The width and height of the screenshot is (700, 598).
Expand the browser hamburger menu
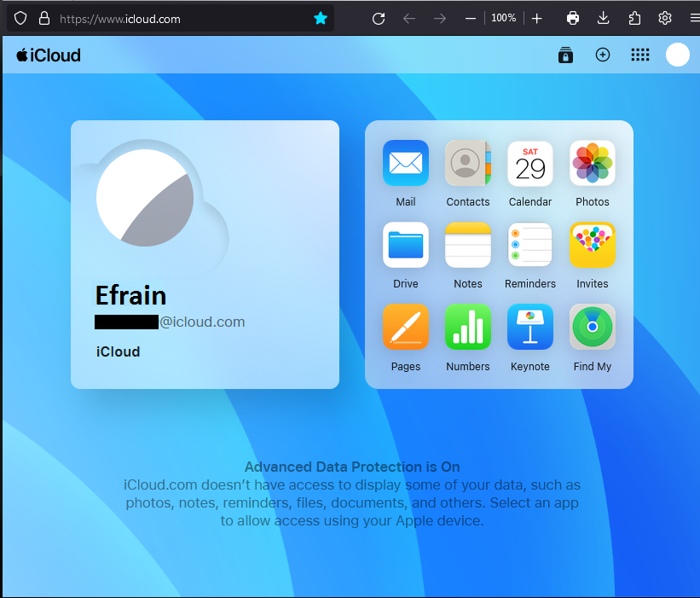coord(694,17)
